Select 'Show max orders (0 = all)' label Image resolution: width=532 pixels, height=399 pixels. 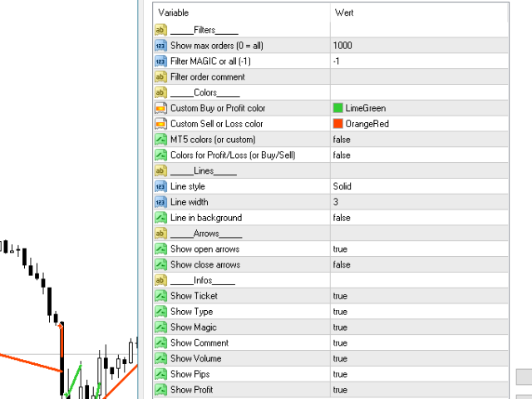point(217,46)
